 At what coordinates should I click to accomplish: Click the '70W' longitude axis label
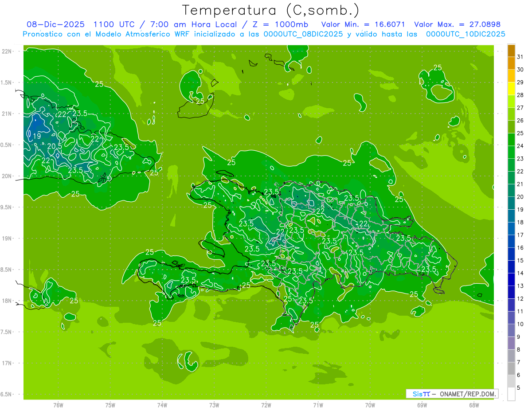click(370, 405)
